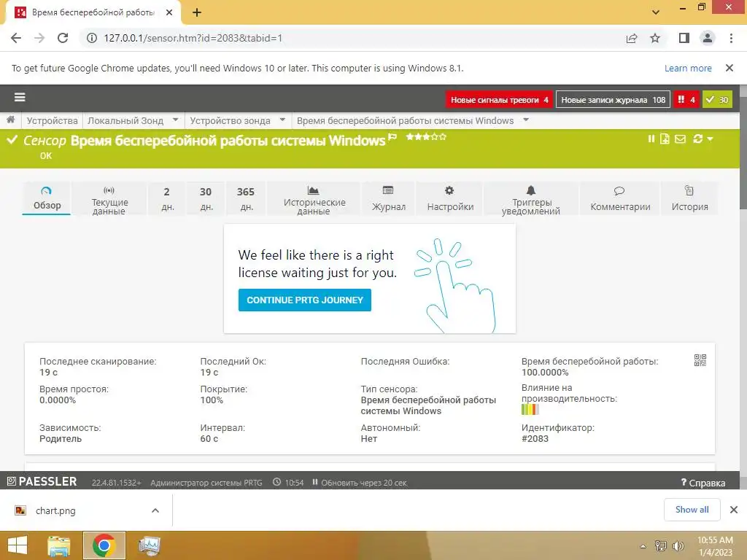Show hidden system tray icons
The width and height of the screenshot is (747, 560).
(x=643, y=546)
